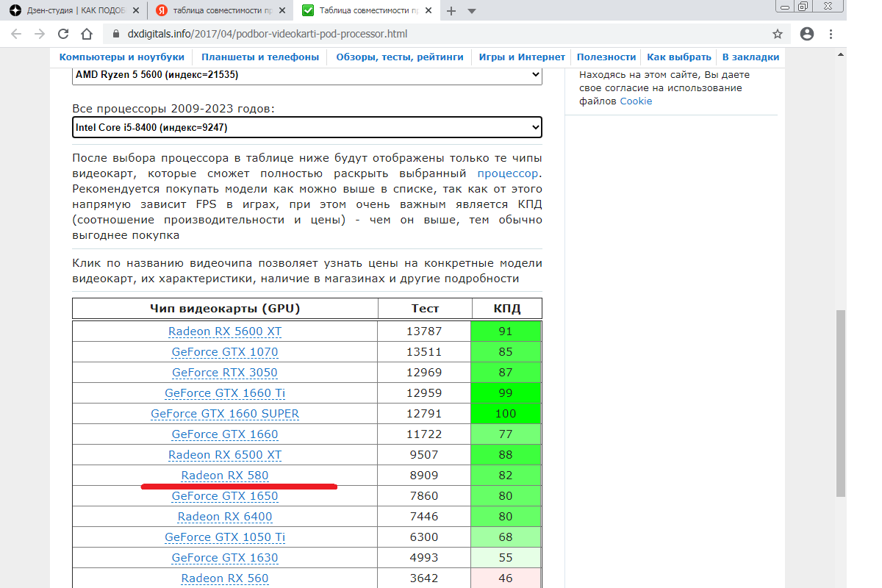The width and height of the screenshot is (882, 588).
Task: Select test score 8909
Action: coord(424,476)
